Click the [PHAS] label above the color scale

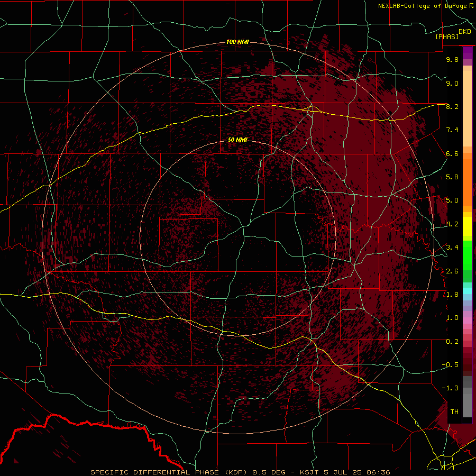447,37
